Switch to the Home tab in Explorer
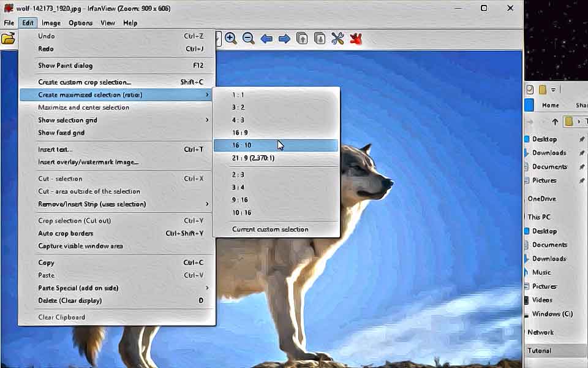 (550, 105)
